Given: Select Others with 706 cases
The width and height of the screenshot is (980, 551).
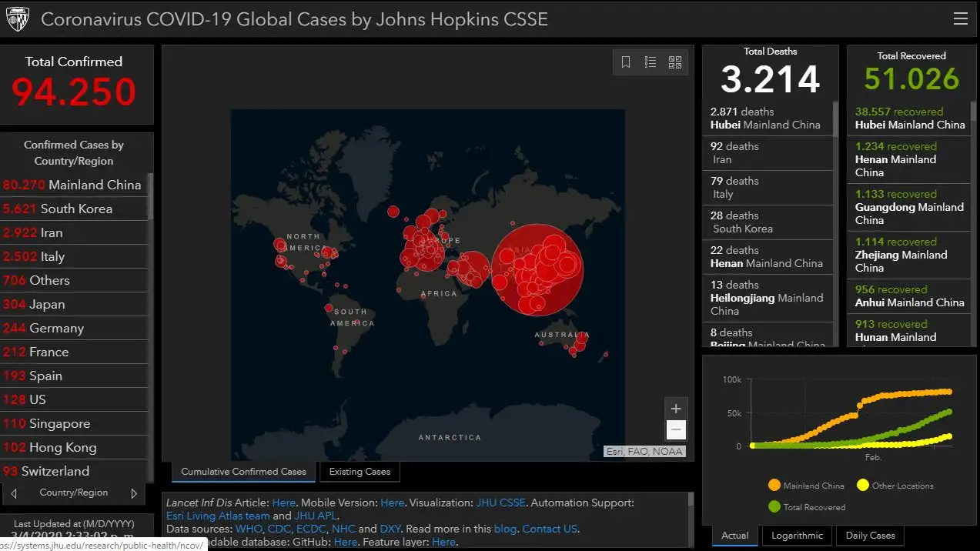Looking at the screenshot, I should point(73,280).
